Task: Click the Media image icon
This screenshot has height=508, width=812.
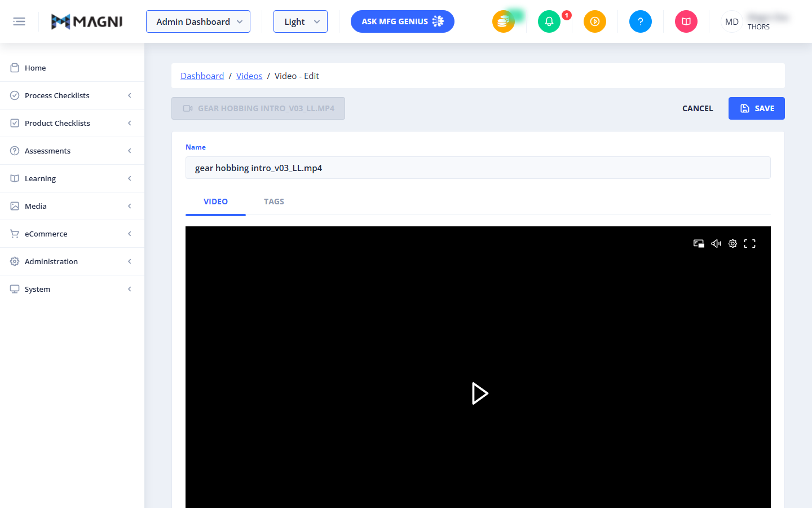Action: click(15, 206)
